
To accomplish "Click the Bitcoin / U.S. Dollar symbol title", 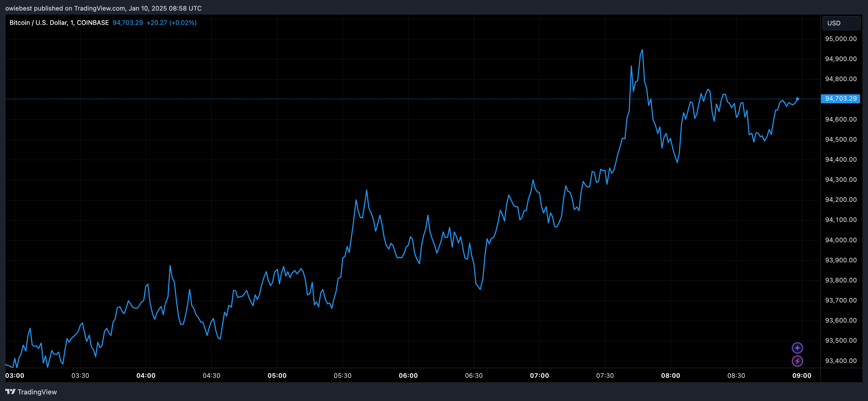I will (x=59, y=22).
